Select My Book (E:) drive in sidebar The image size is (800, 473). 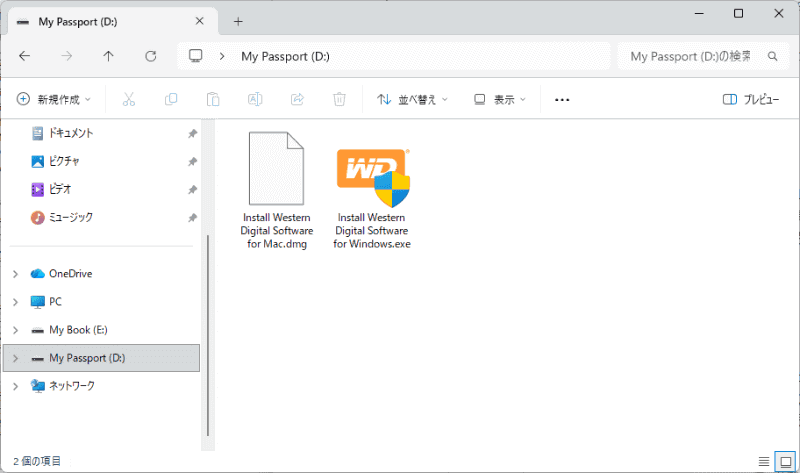78,330
